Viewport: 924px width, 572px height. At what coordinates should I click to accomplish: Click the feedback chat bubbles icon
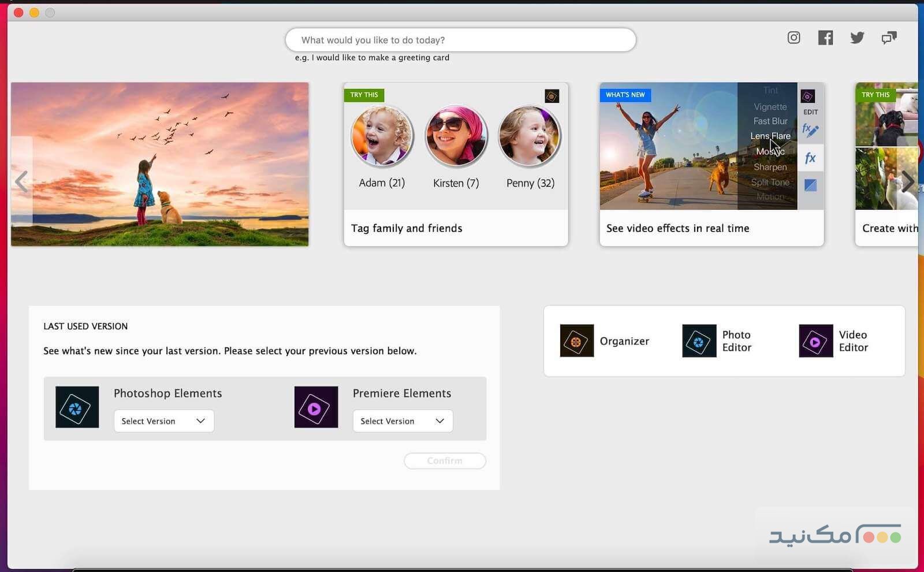(889, 38)
